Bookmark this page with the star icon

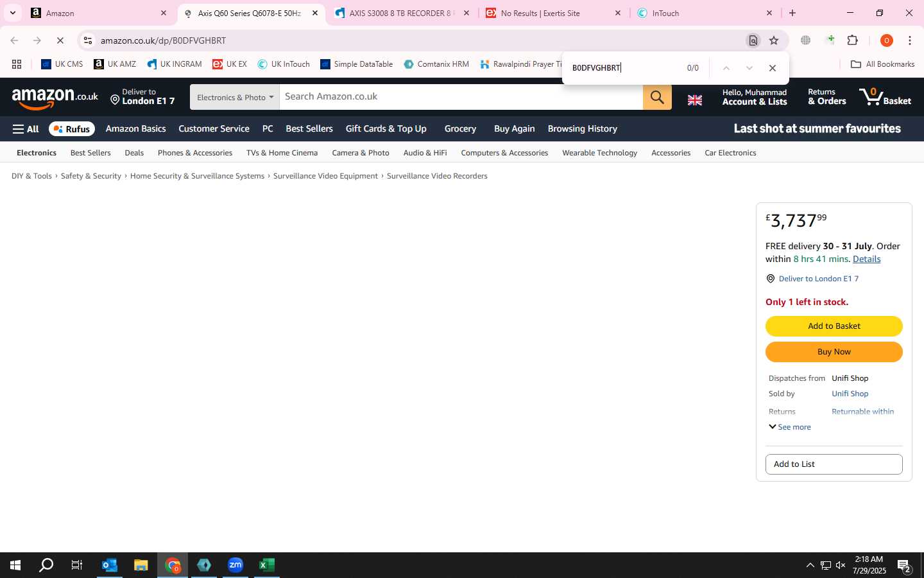774,40
